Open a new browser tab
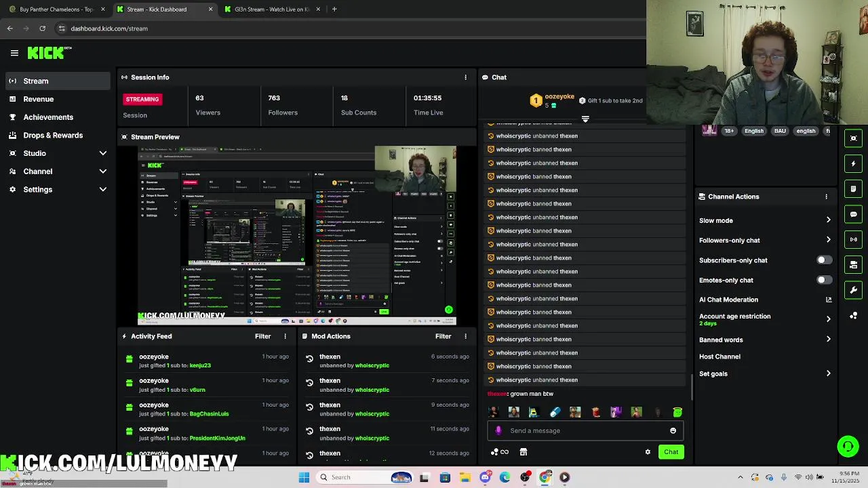 click(x=334, y=9)
